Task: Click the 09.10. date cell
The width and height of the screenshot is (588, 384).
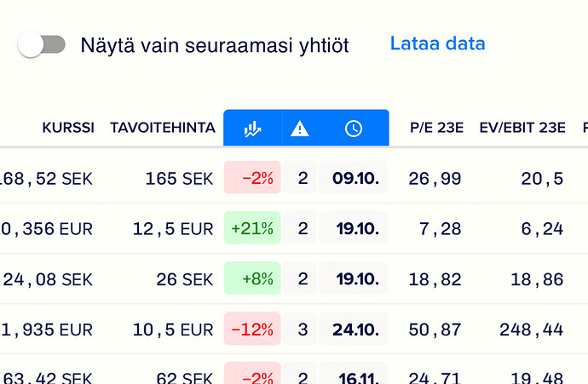Action: [x=354, y=178]
